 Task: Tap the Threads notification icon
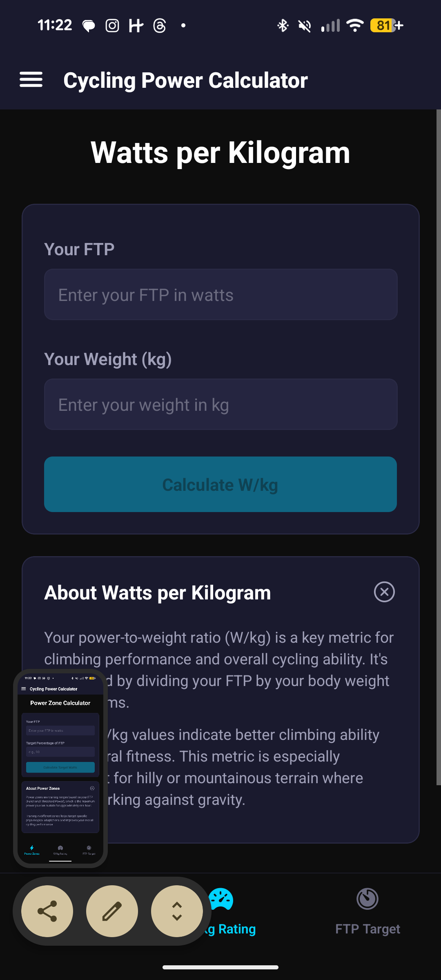(x=160, y=26)
